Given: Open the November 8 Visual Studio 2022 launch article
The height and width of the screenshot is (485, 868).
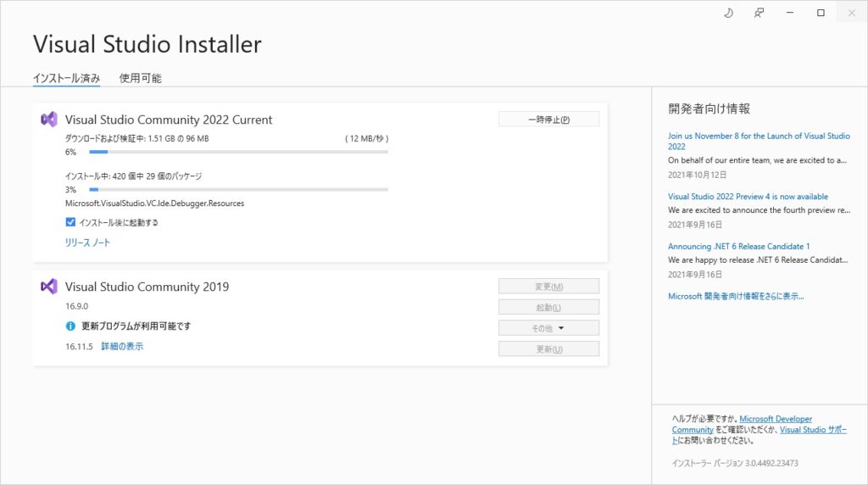Looking at the screenshot, I should point(759,142).
